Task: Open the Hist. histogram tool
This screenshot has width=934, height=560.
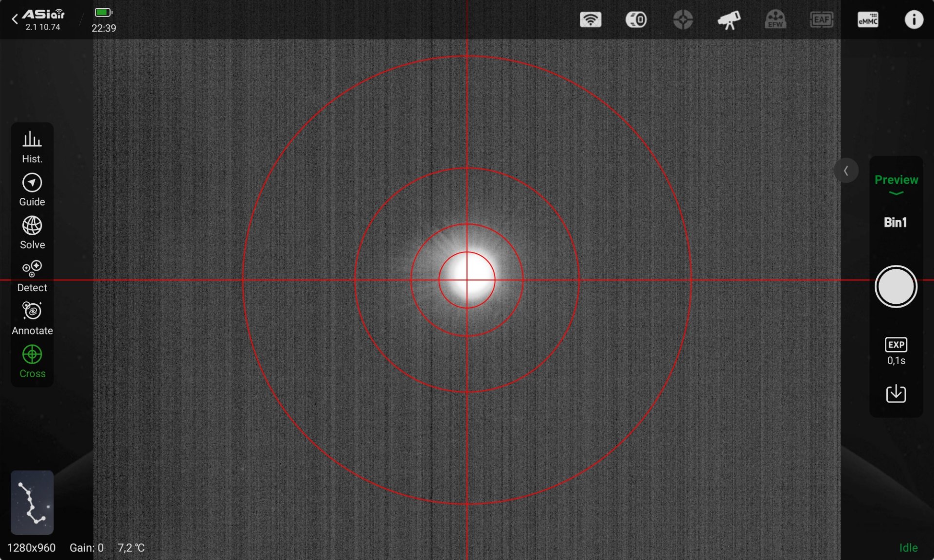Action: [x=32, y=147]
